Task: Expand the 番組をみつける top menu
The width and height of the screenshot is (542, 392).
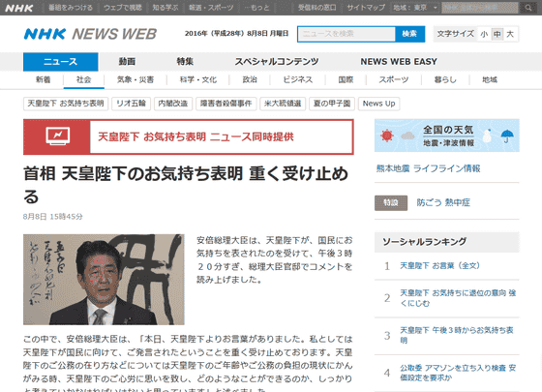Action: [x=71, y=8]
